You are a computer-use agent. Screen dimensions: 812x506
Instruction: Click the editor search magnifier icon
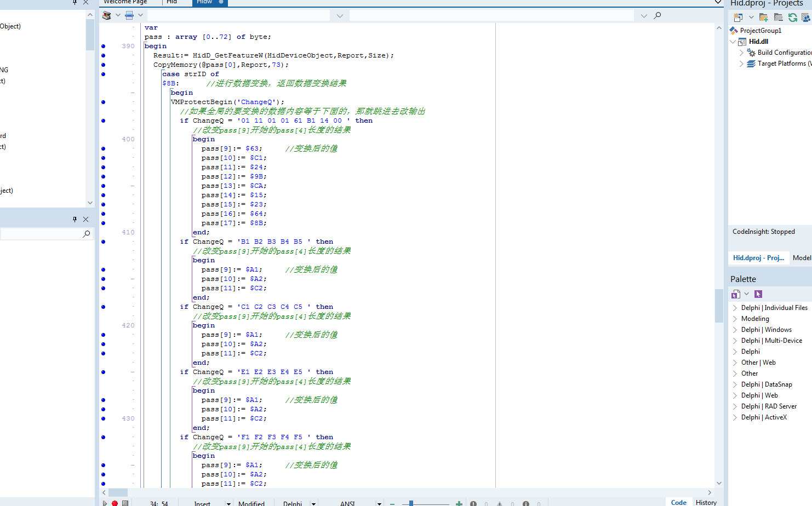coord(657,15)
